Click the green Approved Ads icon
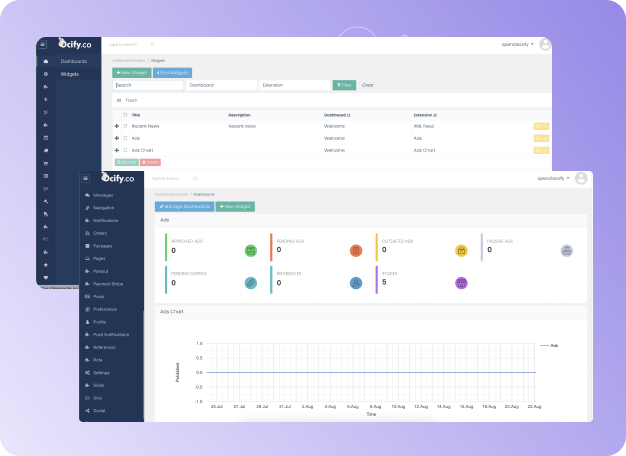Image resolution: width=626 pixels, height=456 pixels. click(x=250, y=251)
